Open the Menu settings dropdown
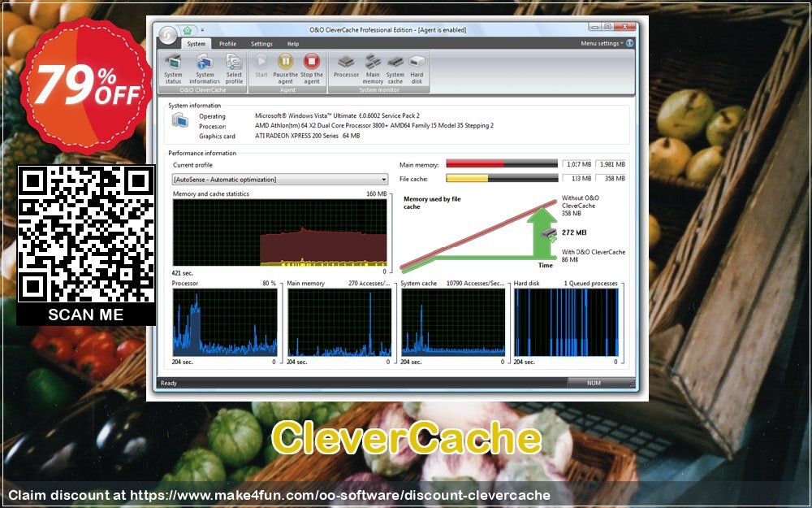 click(x=602, y=44)
